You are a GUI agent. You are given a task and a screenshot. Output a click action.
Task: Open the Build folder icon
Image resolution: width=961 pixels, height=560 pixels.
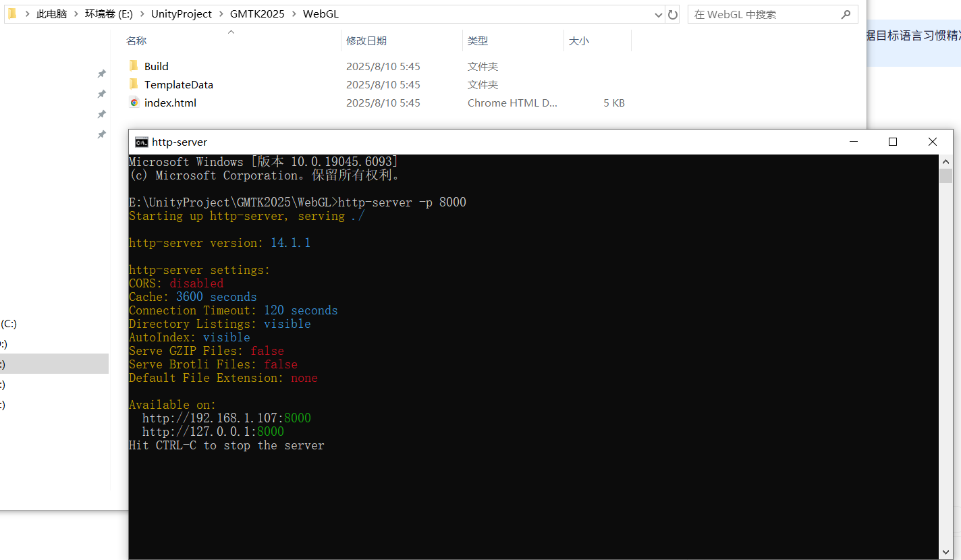pyautogui.click(x=134, y=66)
